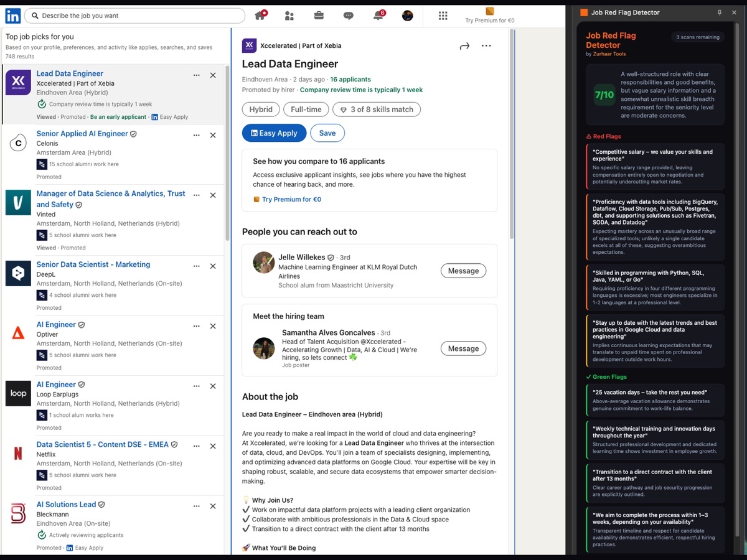Open Jelle Willekes profile photo
This screenshot has width=747, height=560.
pyautogui.click(x=264, y=263)
